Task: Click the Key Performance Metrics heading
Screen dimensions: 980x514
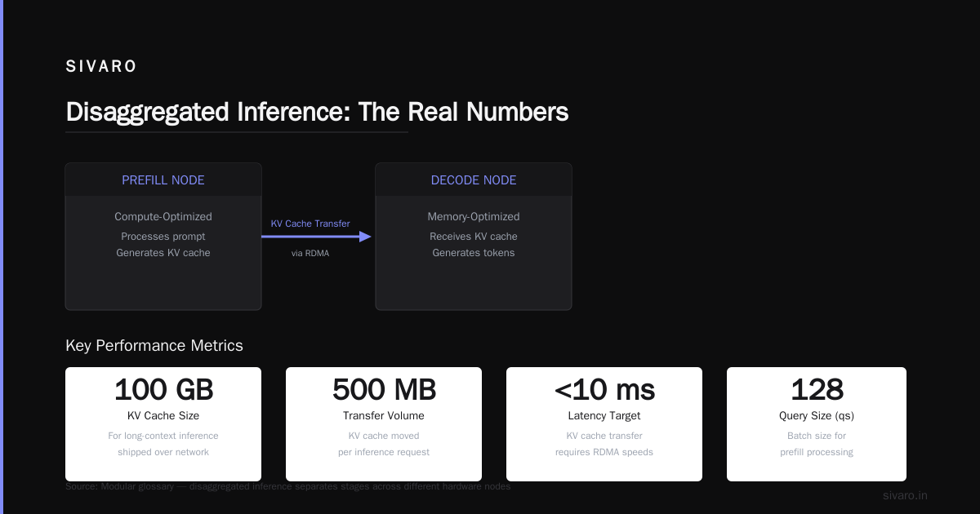Action: click(x=154, y=346)
